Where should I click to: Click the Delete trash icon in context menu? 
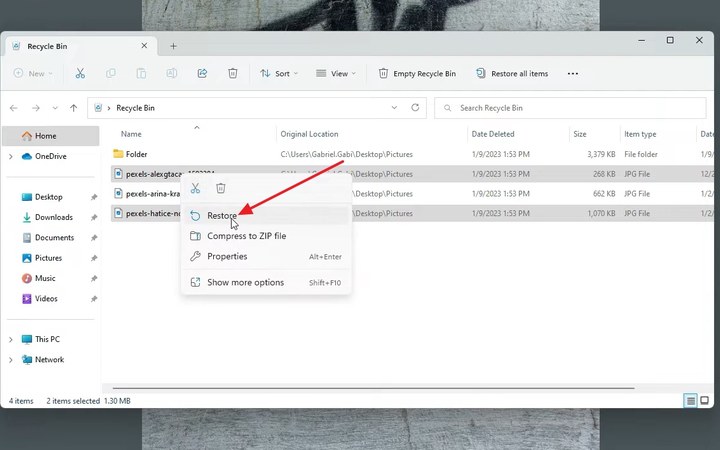(x=221, y=188)
